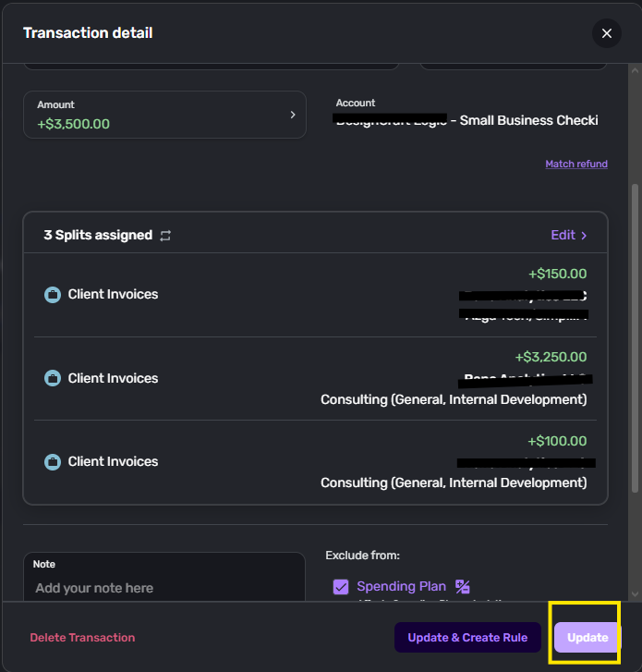Uncheck the Spending Plan exclusion checkbox
This screenshot has width=642, height=672.
341,586
